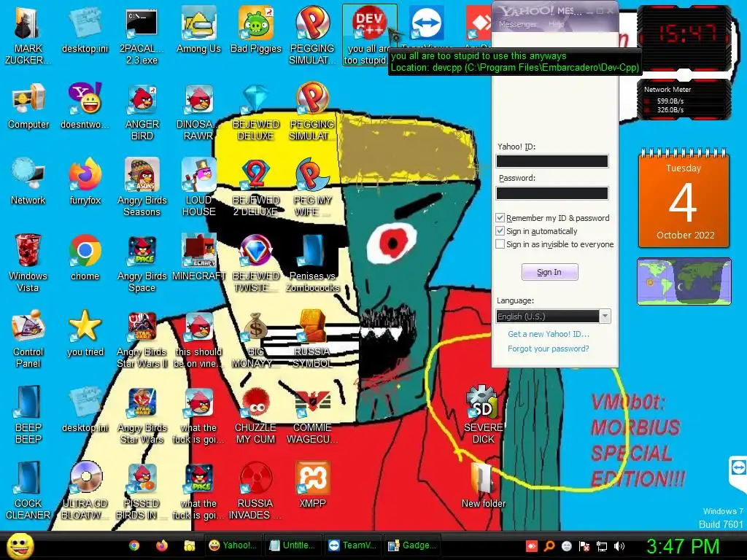Switch to Gadge... taskbar button
Viewport: 747px width, 560px height.
coord(411,545)
